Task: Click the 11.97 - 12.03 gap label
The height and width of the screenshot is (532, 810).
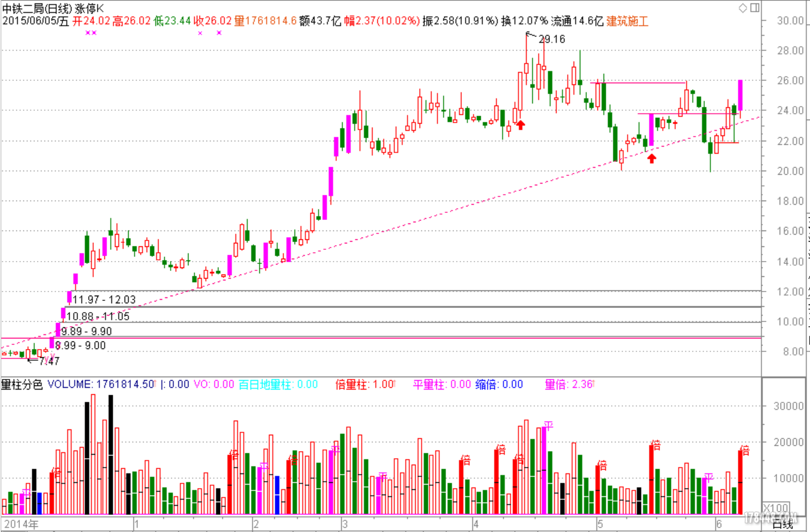Action: (104, 300)
